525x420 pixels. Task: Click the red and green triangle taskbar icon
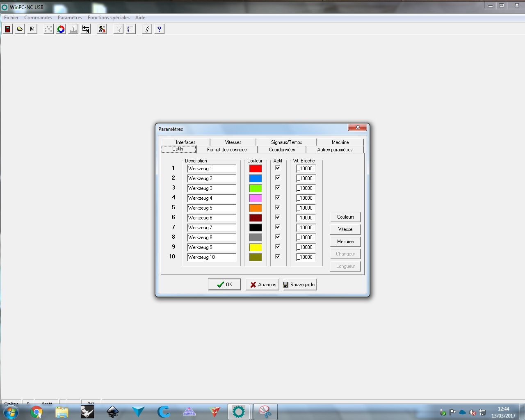coord(215,412)
